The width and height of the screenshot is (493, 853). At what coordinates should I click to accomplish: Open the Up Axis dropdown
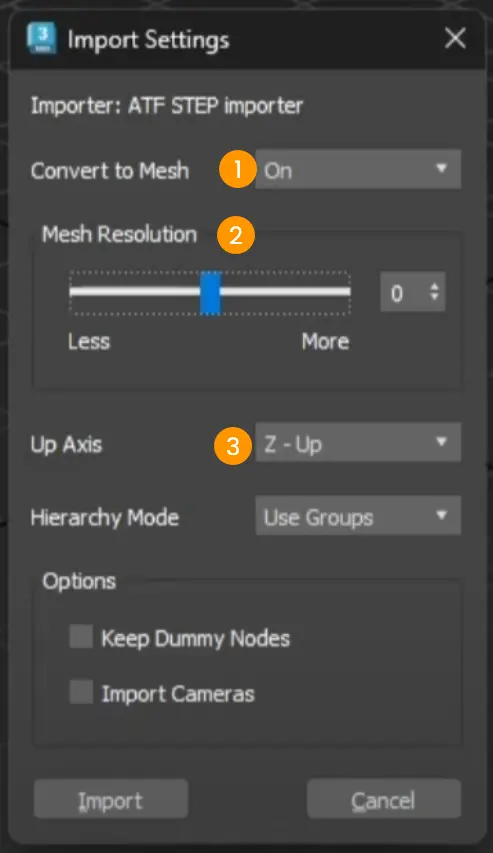pyautogui.click(x=358, y=442)
